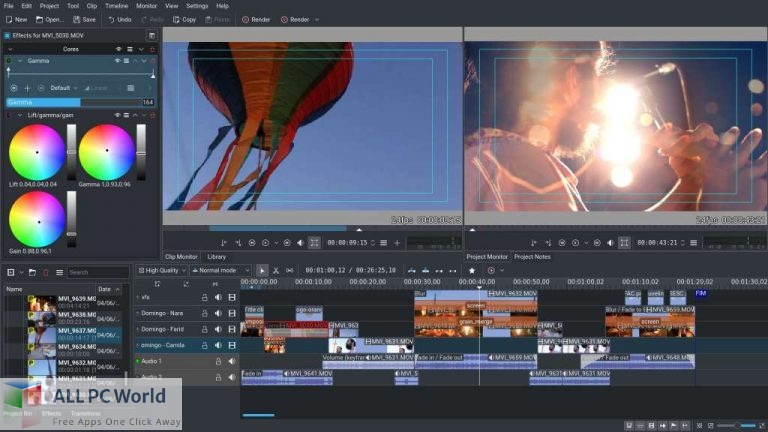Delete selected clip from the project bin
The height and width of the screenshot is (432, 768).
coord(46,272)
